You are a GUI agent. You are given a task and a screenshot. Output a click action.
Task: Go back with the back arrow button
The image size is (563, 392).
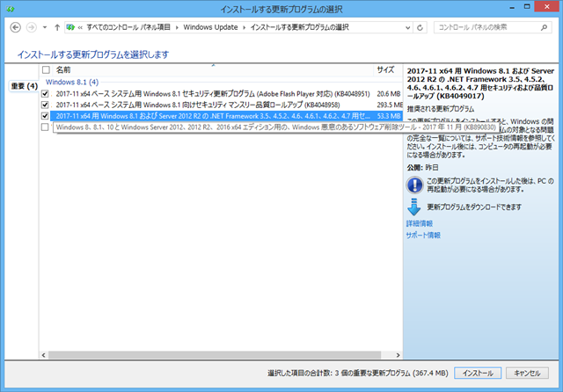click(x=16, y=27)
